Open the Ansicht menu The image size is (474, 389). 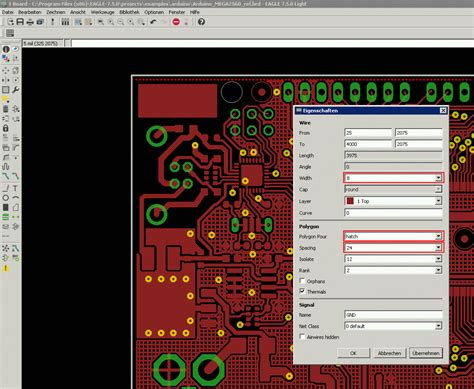coord(78,12)
